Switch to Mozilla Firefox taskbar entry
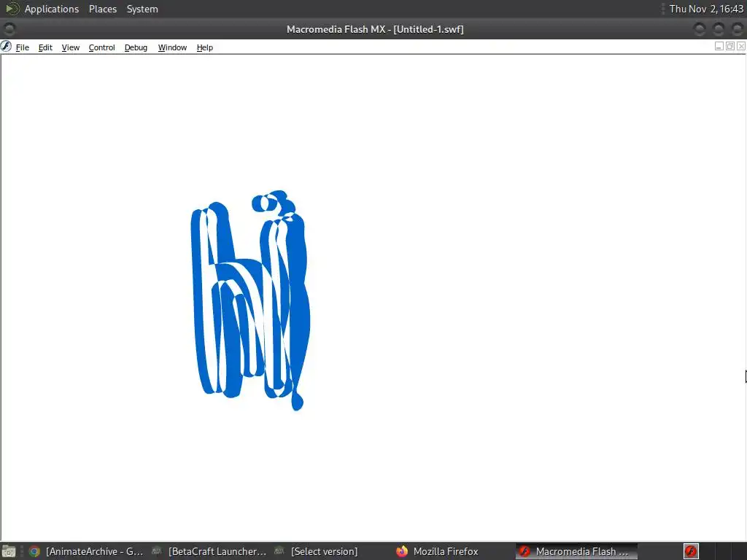747x560 pixels. click(x=438, y=551)
